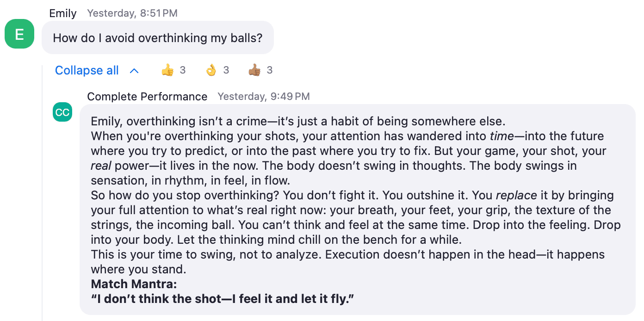Click the bold mantra quote line
This screenshot has height=321, width=644.
tap(223, 299)
